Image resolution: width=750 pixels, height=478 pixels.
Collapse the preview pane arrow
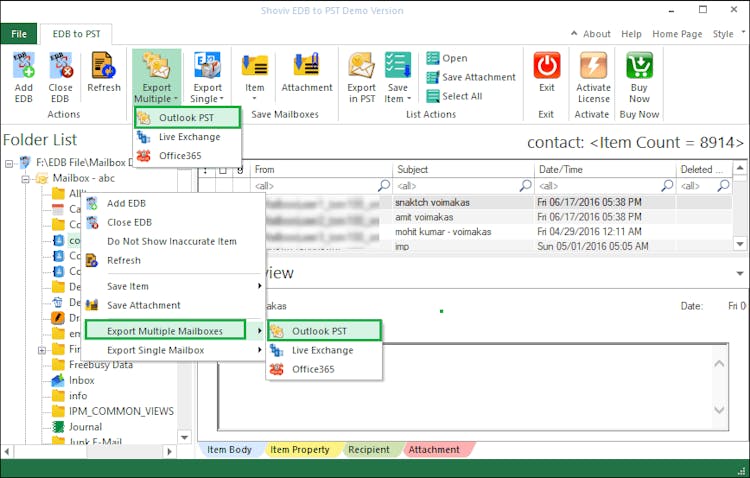pos(740,274)
